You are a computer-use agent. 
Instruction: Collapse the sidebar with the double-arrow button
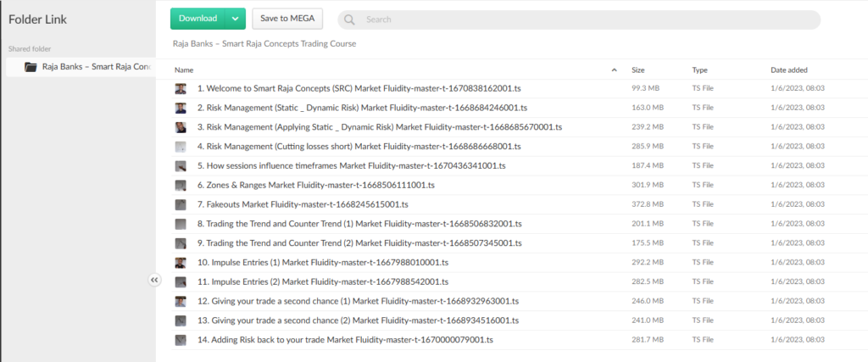154,280
